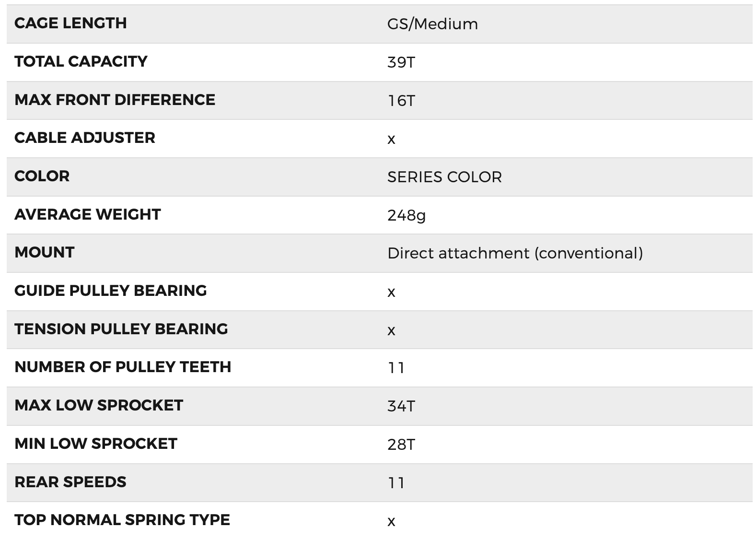The height and width of the screenshot is (551, 756).
Task: Click the x mark beside CABLE ADJUSTER
Action: [x=391, y=139]
